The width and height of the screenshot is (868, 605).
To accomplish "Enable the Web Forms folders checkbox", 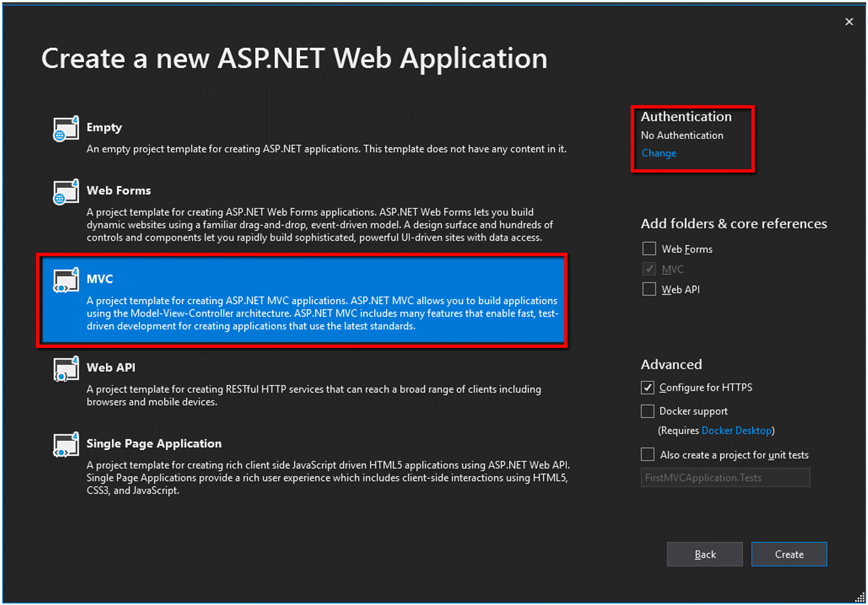I will 649,249.
